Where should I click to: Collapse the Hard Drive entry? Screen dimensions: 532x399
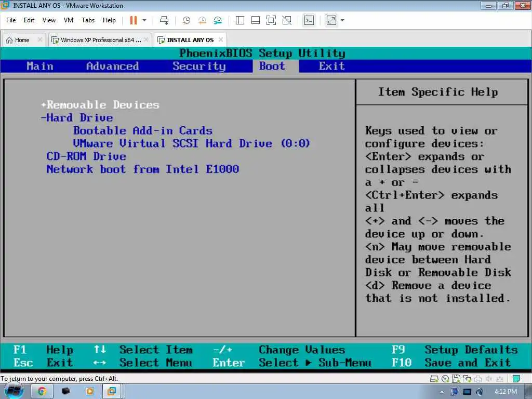77,118
